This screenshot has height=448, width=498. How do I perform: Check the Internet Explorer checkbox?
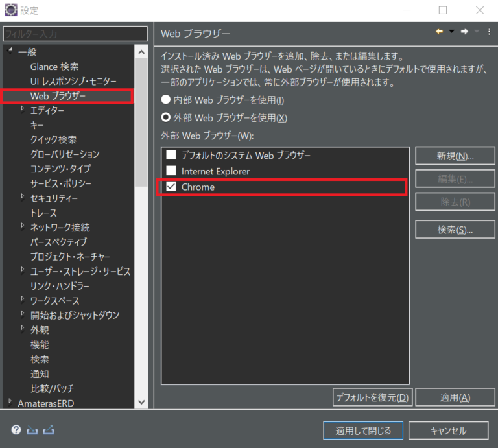(171, 171)
